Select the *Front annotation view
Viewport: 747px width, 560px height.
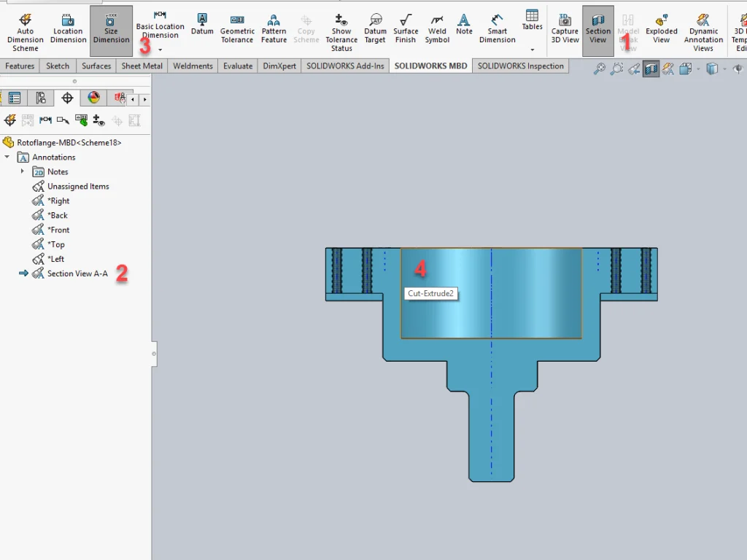click(58, 230)
